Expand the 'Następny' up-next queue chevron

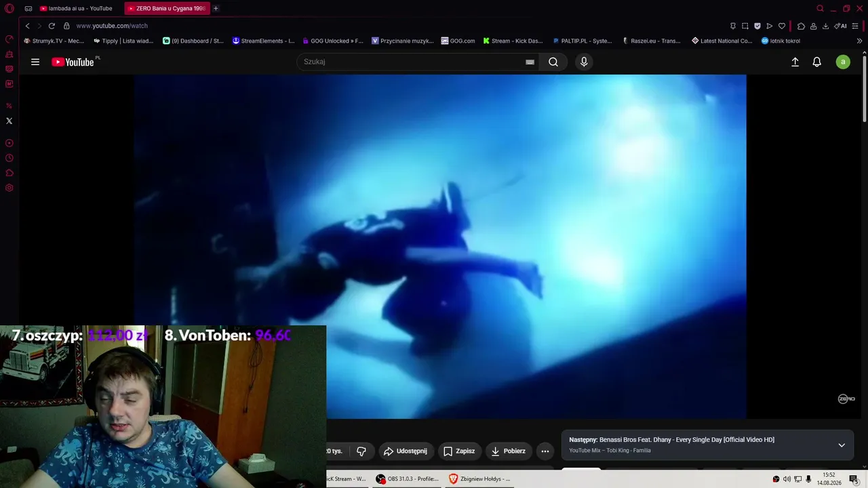(x=842, y=445)
